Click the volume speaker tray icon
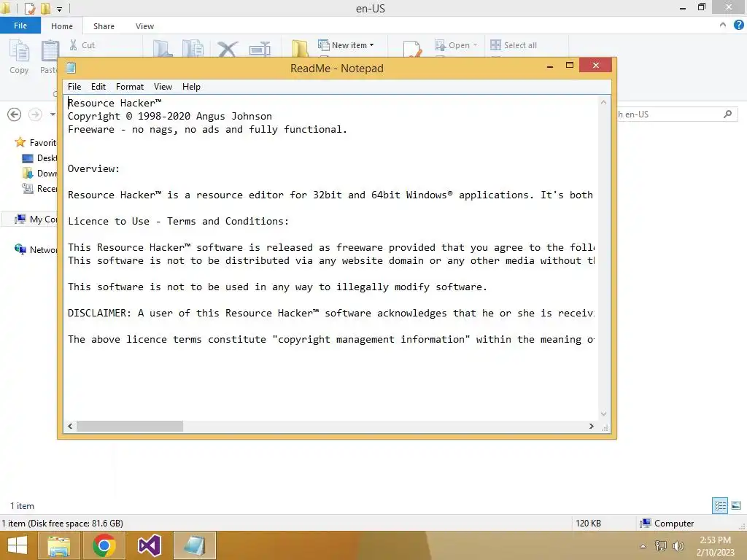The width and height of the screenshot is (747, 560). (x=678, y=545)
